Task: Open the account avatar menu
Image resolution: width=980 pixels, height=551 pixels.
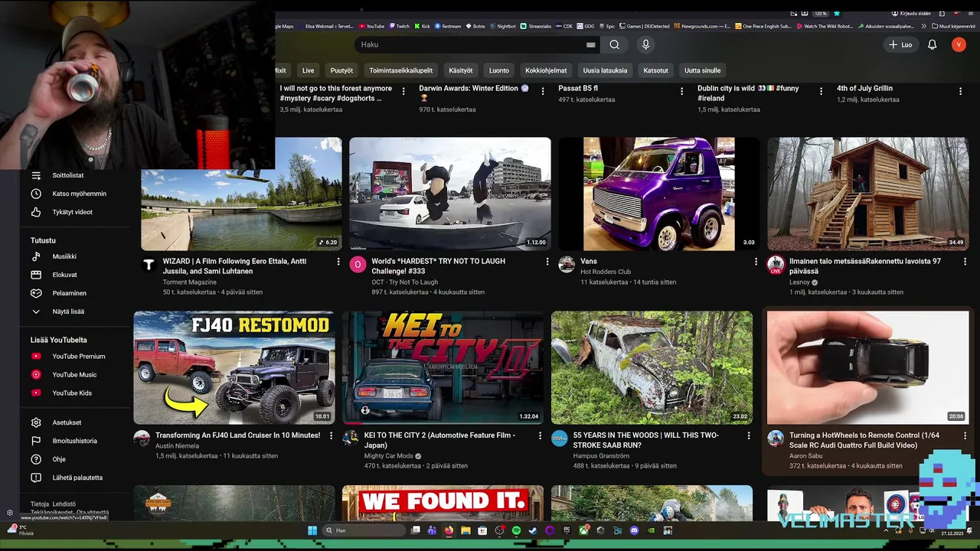Action: [x=959, y=44]
